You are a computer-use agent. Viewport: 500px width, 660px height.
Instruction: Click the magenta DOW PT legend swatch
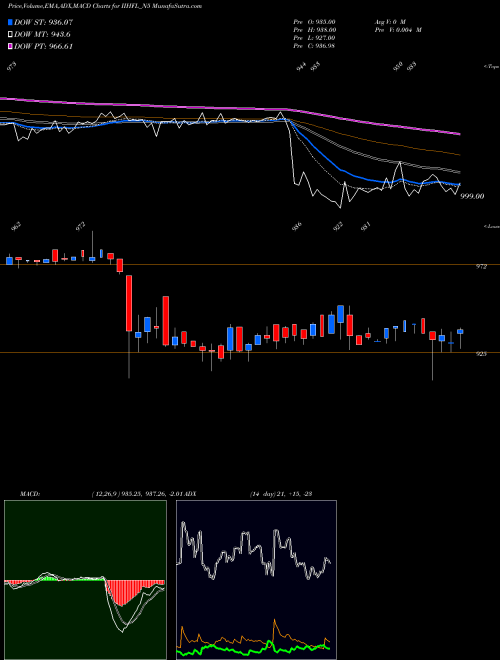[10, 46]
